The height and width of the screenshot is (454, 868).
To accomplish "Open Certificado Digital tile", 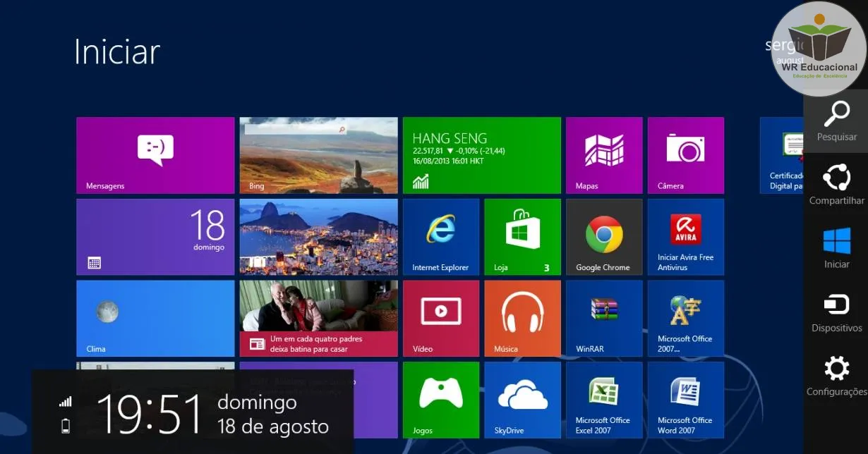I will click(782, 155).
